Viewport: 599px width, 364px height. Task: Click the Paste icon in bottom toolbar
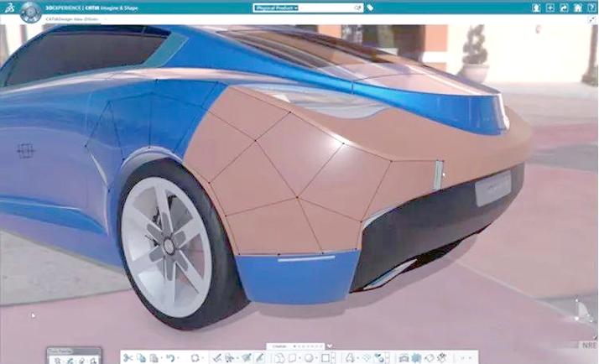click(154, 358)
